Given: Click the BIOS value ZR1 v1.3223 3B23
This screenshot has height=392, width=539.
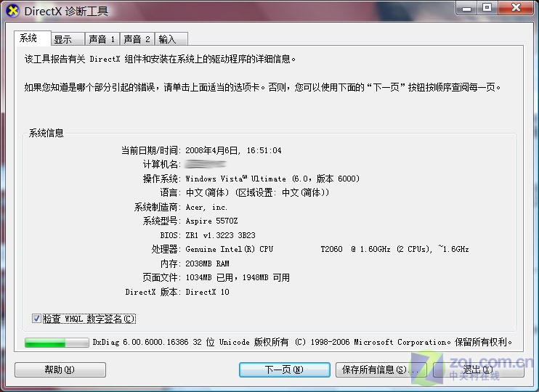Looking at the screenshot, I should click(x=220, y=235).
